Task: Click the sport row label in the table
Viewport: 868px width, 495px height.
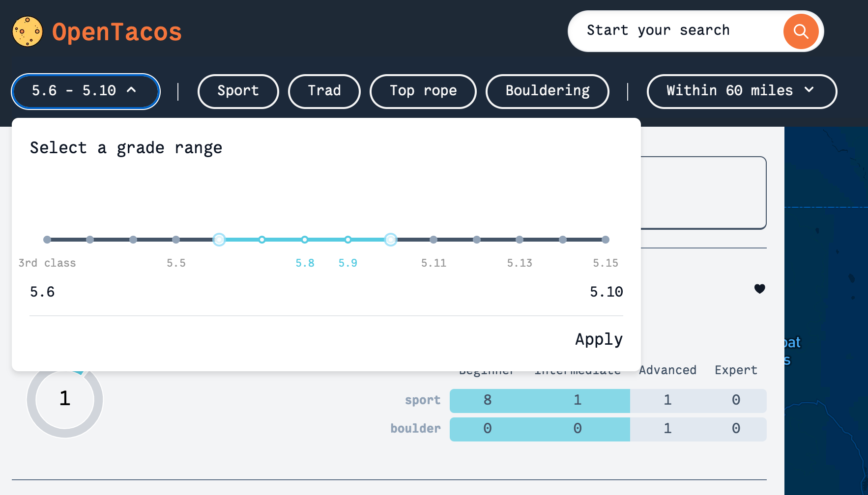Action: tap(422, 400)
